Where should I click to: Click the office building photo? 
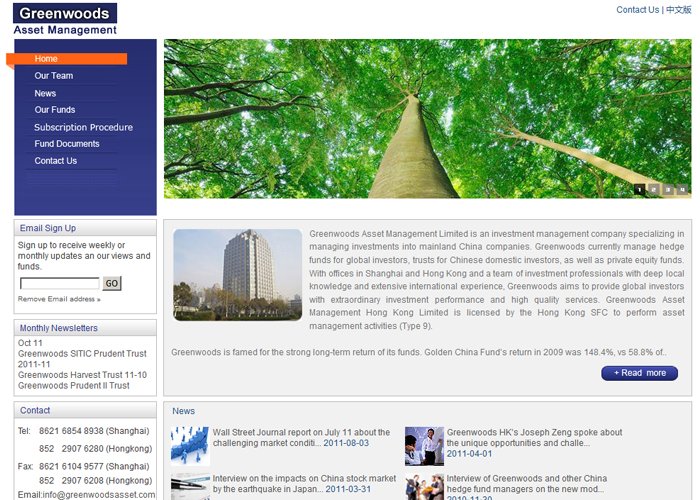point(238,275)
